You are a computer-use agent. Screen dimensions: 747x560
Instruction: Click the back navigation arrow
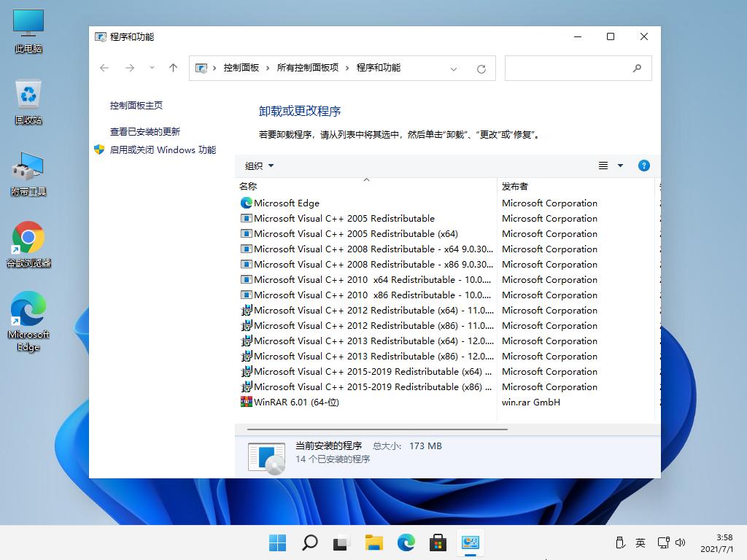104,68
